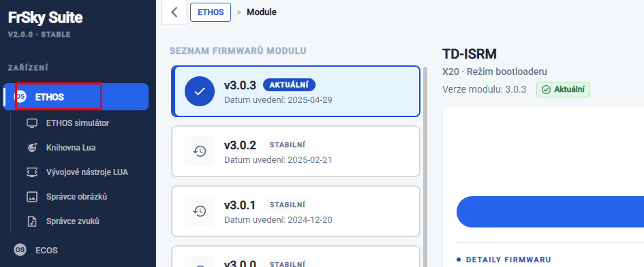Click the green Aktuální status badge
This screenshot has width=644, height=267.
[x=563, y=89]
